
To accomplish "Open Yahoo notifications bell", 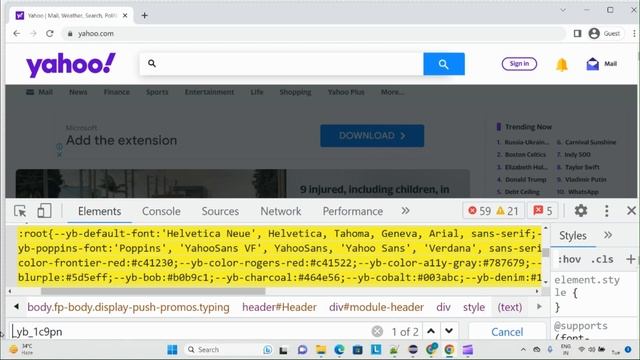I will tap(562, 64).
